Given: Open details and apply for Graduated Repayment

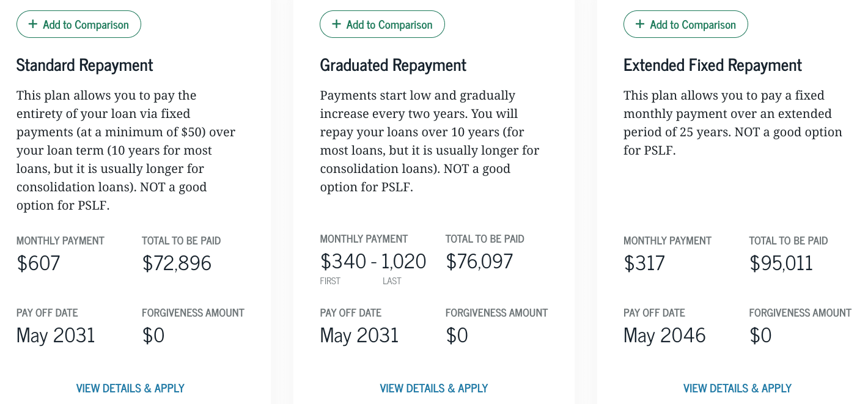Looking at the screenshot, I should tap(433, 388).
